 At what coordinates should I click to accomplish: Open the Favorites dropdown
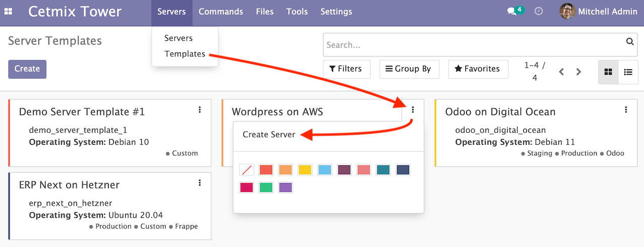[478, 69]
